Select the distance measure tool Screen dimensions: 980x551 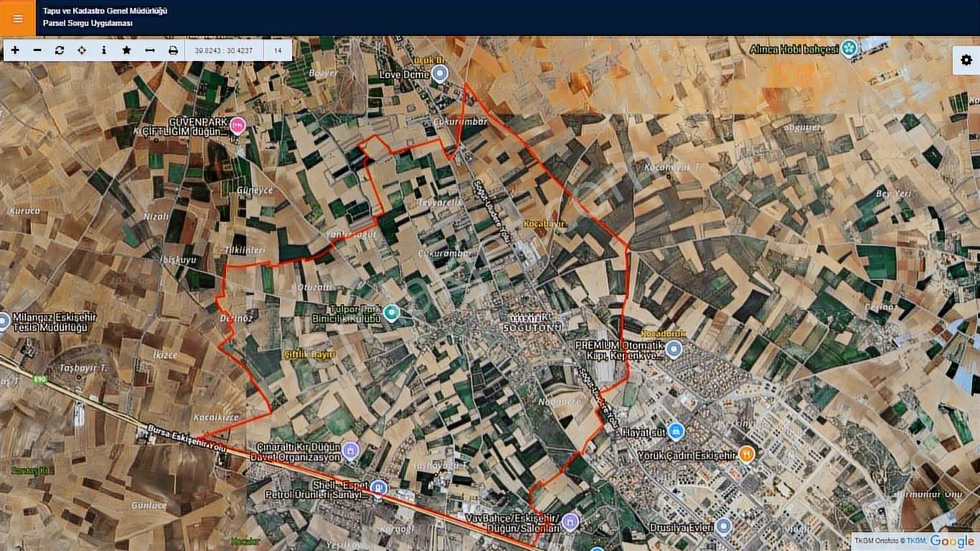click(x=149, y=50)
